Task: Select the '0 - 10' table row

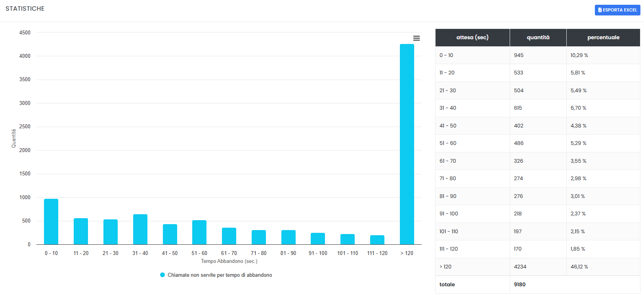Action: tap(537, 55)
